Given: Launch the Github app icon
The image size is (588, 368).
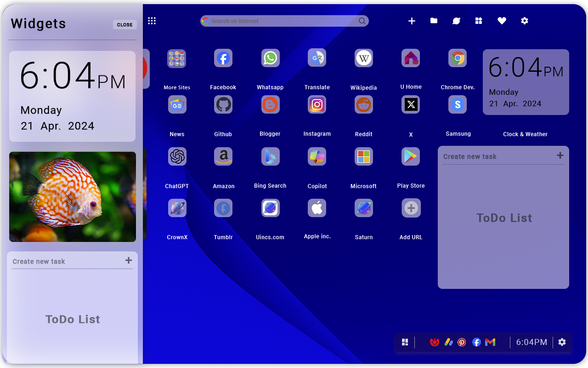Looking at the screenshot, I should [223, 104].
